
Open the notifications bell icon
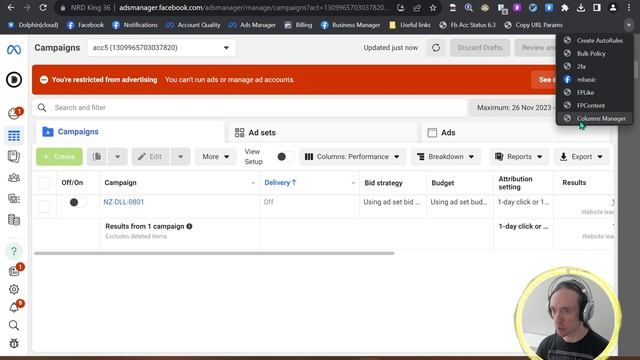point(14,307)
